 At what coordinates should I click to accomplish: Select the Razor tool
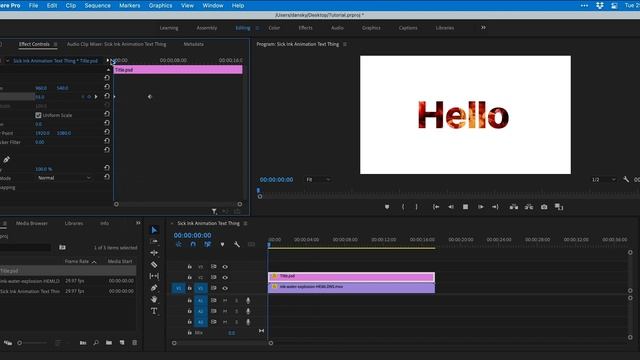pos(154,264)
